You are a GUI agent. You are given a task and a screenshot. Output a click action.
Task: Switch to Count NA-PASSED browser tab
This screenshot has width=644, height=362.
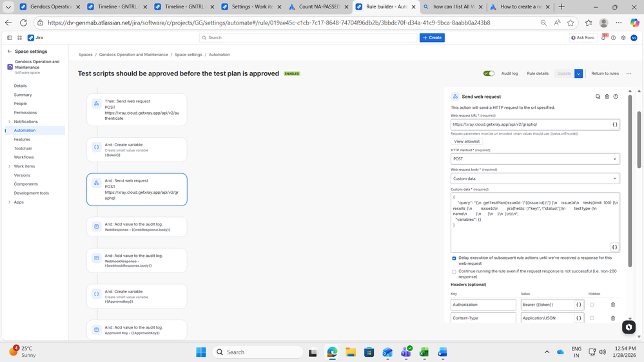318,7
